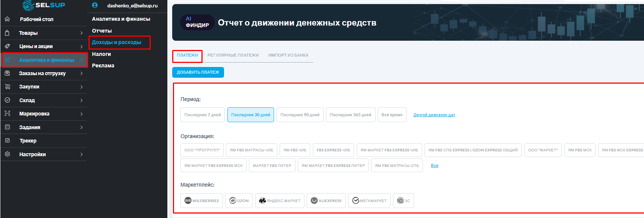Image resolution: width=644 pixels, height=218 pixels.
Task: Click the Яндекс.Маркет logo icon
Action: [x=263, y=201]
